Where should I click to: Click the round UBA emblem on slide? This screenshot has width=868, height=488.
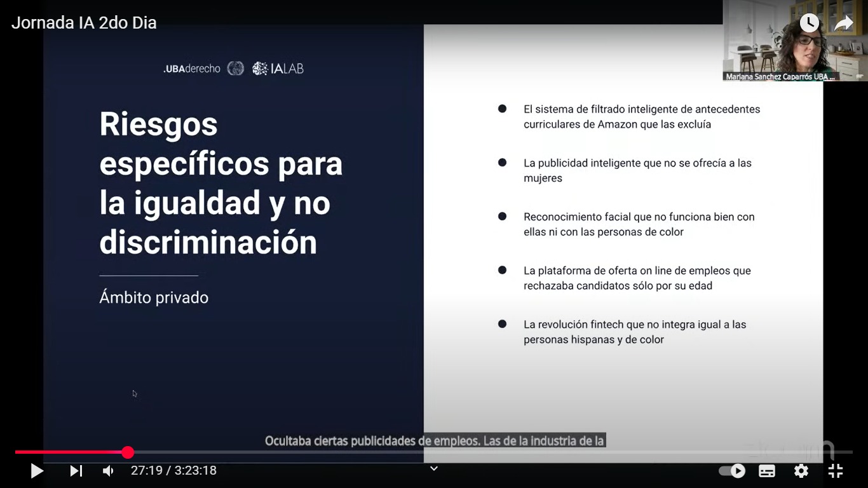tap(236, 69)
